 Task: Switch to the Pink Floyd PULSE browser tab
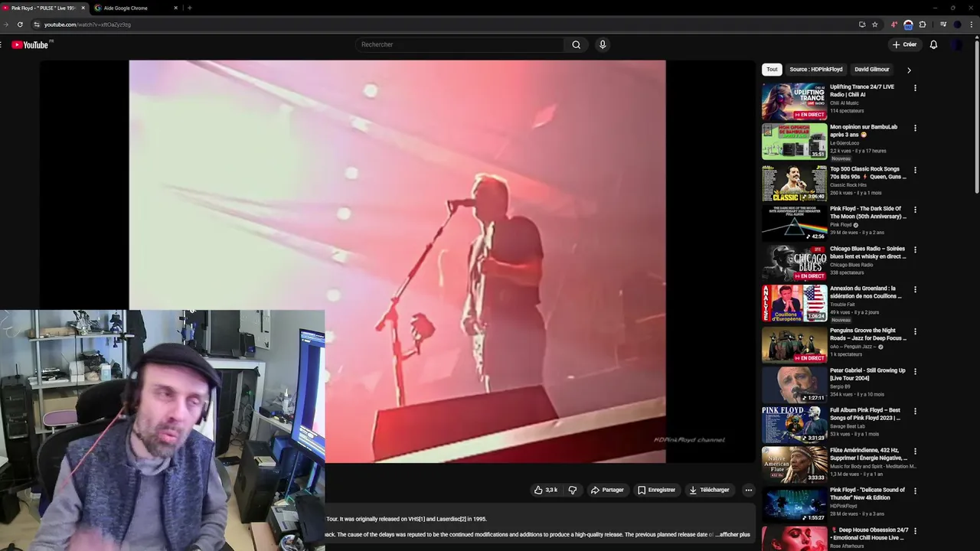(x=43, y=8)
